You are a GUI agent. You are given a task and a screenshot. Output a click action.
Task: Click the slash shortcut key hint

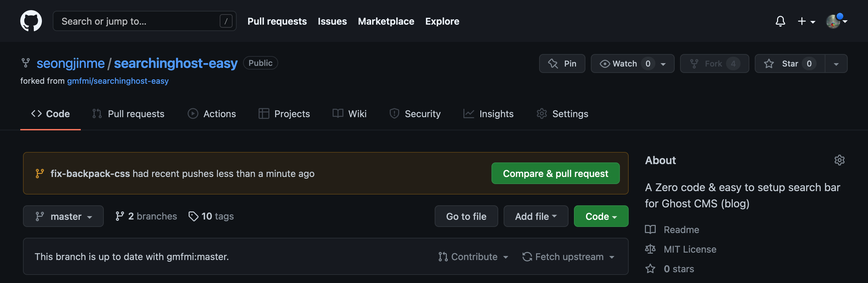[x=226, y=21]
